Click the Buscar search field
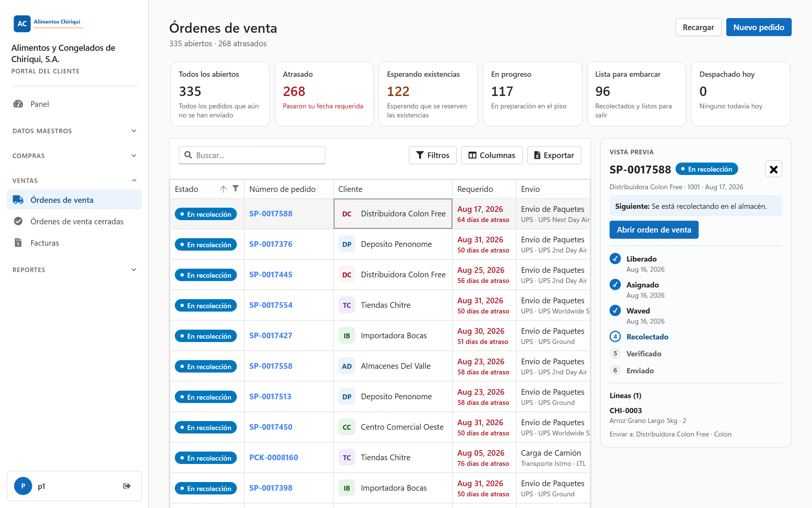Viewport: 812px width, 508px height. (252, 155)
